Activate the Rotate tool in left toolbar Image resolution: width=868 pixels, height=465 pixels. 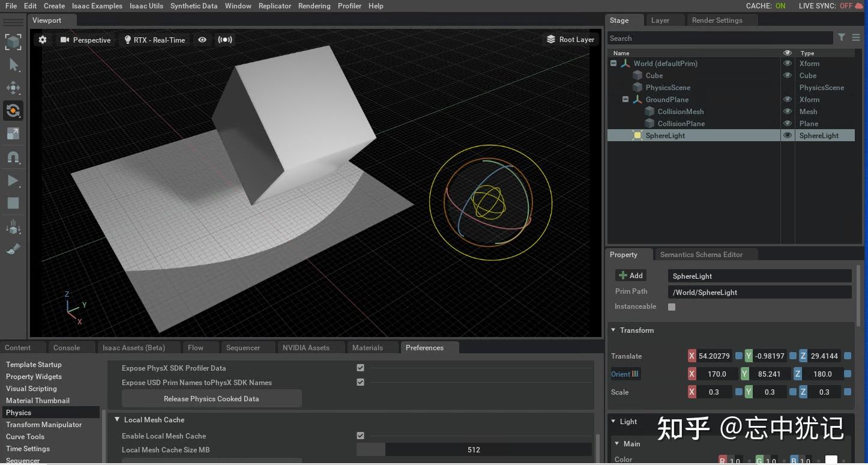[x=13, y=111]
